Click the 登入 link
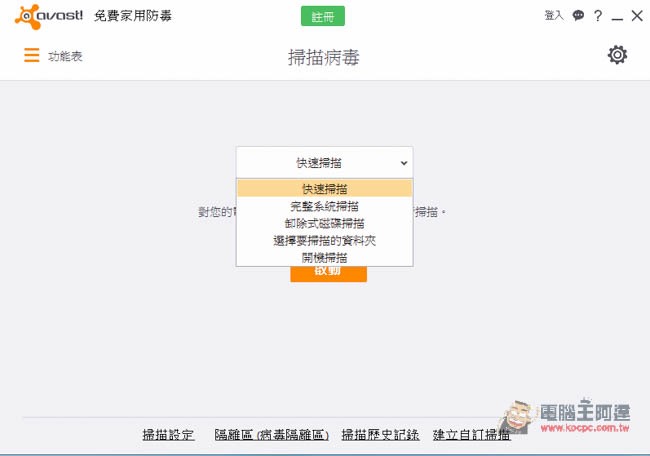The height and width of the screenshot is (456, 650). (x=554, y=16)
